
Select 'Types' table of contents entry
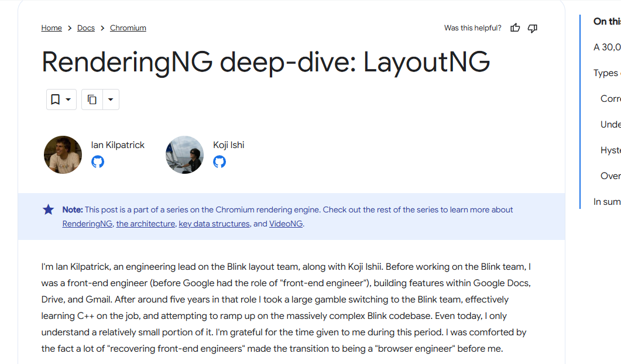click(x=607, y=73)
